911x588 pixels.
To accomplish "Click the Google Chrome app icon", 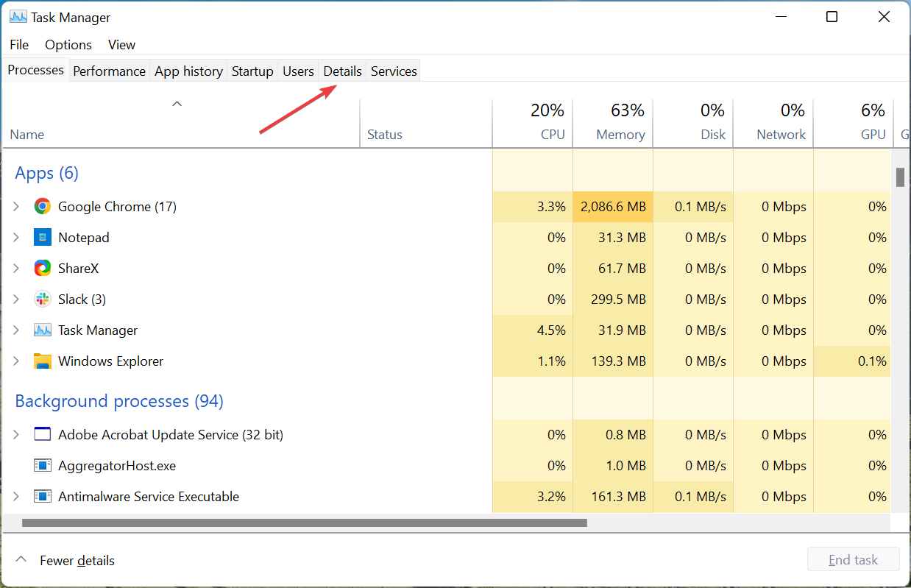I will pos(43,207).
